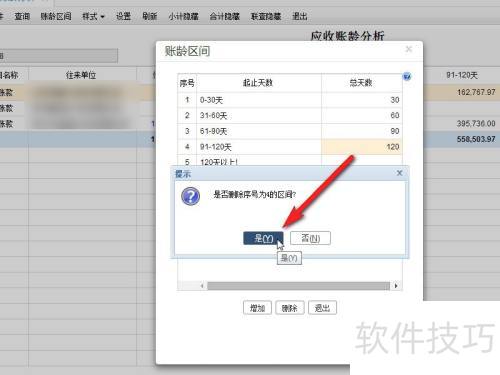Click the total days cell 90

[x=362, y=131]
